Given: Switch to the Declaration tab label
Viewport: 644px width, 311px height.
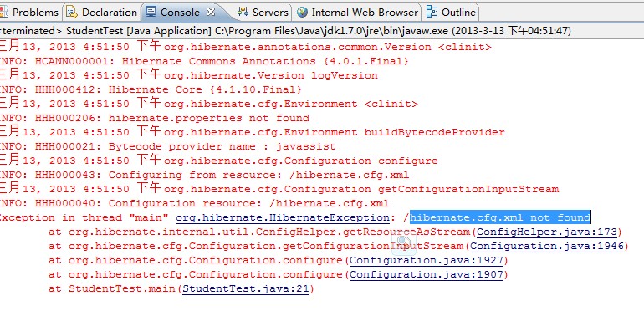Looking at the screenshot, I should coord(110,13).
